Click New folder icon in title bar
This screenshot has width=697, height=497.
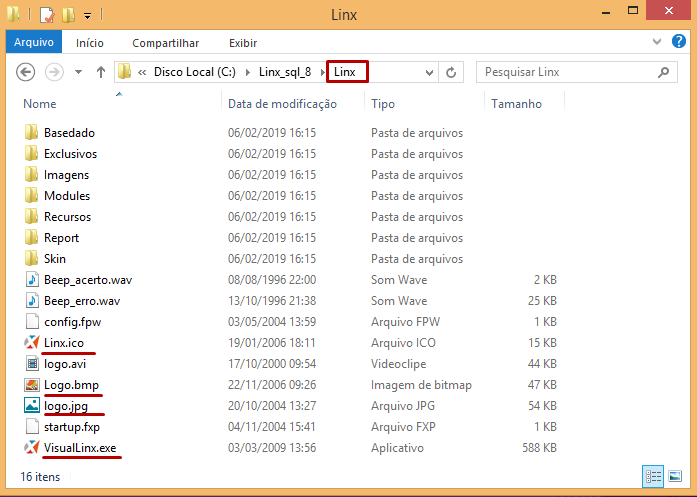(68, 15)
